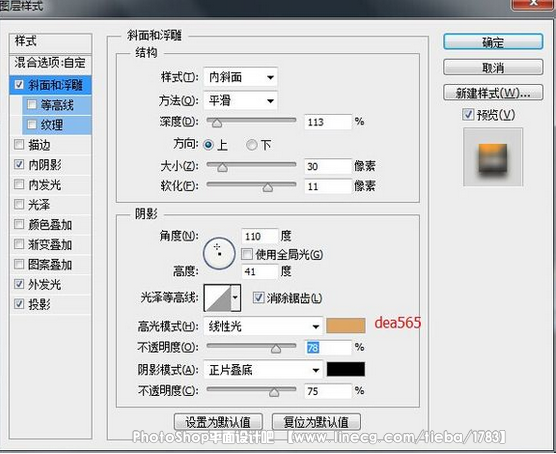Select 混合选项:自定 in styles list
This screenshot has width=556, height=454.
[x=50, y=63]
